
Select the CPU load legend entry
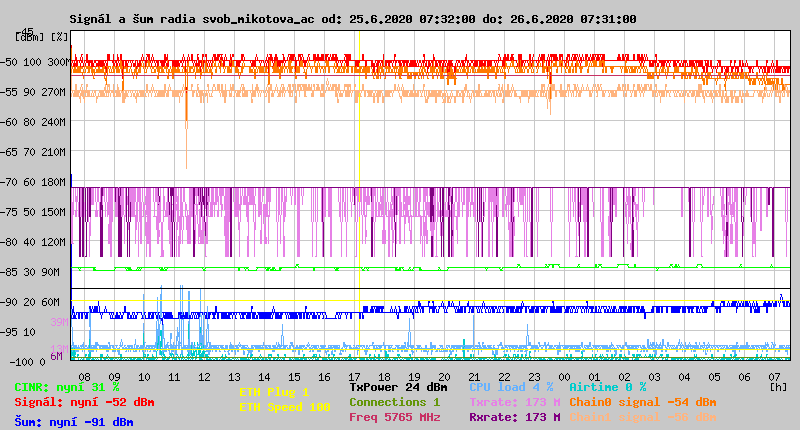click(x=511, y=387)
